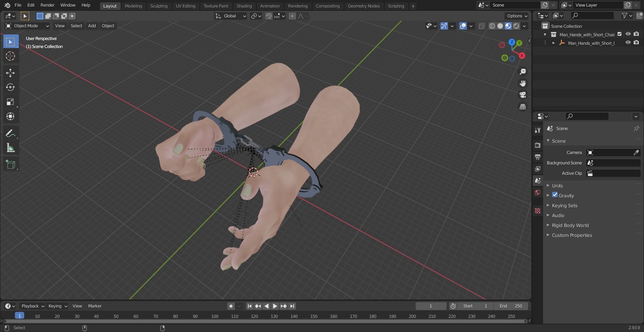Open the Output properties tab

coord(537,157)
